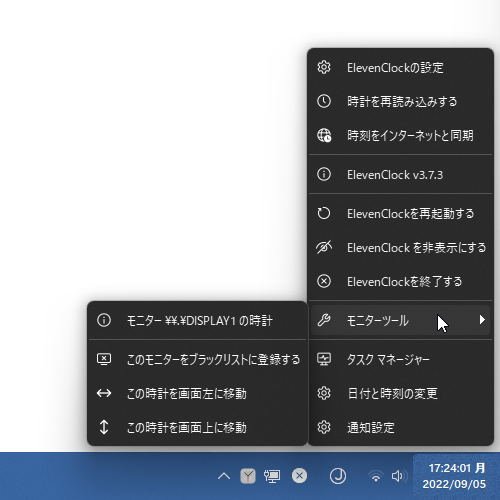Choose この時計を画面左に移動
This screenshot has width=500, height=500.
point(197,393)
